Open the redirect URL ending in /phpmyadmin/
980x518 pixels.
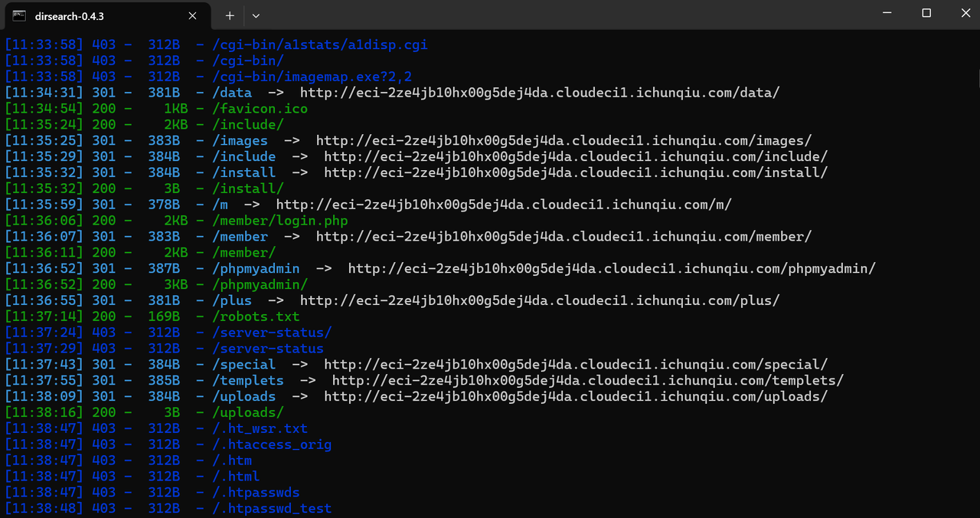612,269
